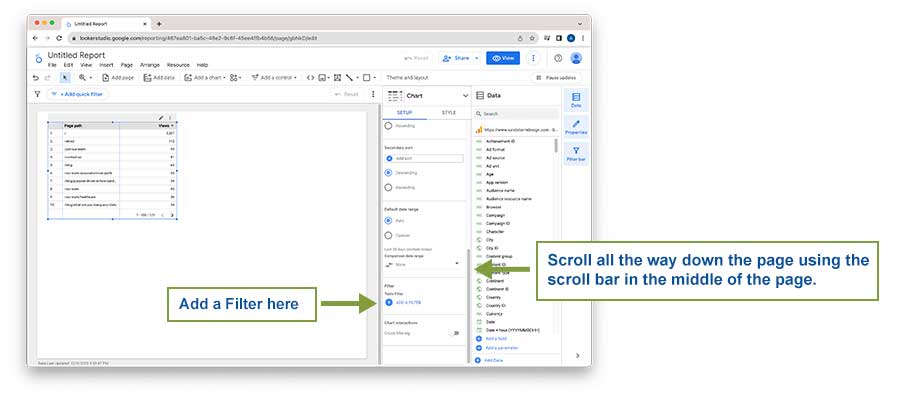Select the Shape rectangle tool icon
Image resolution: width=900 pixels, height=394 pixels.
point(366,78)
